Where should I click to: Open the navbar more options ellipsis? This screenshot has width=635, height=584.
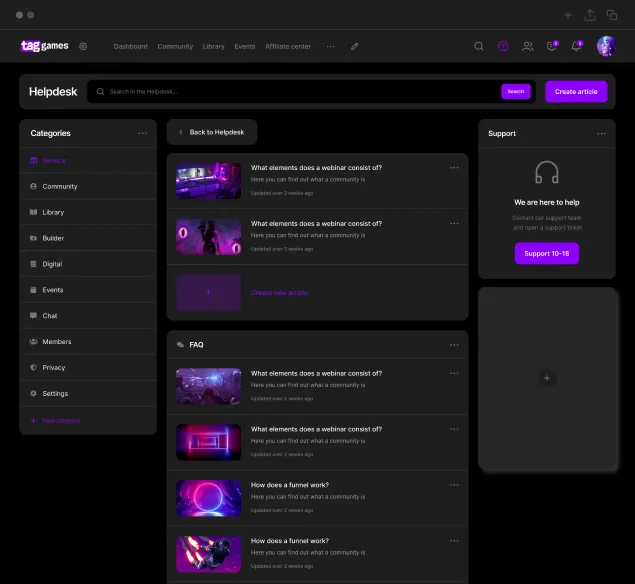point(330,46)
